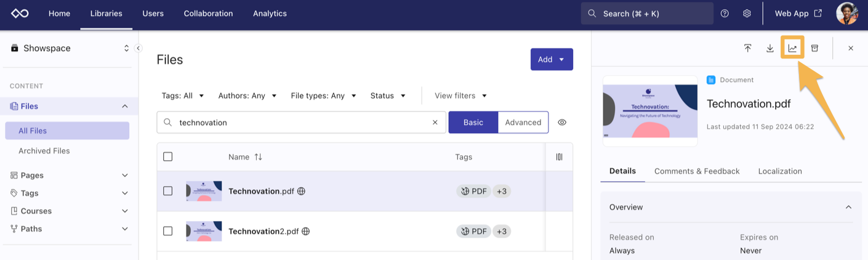The width and height of the screenshot is (868, 260).
Task: Open the analytics chart icon in file panel
Action: [792, 48]
